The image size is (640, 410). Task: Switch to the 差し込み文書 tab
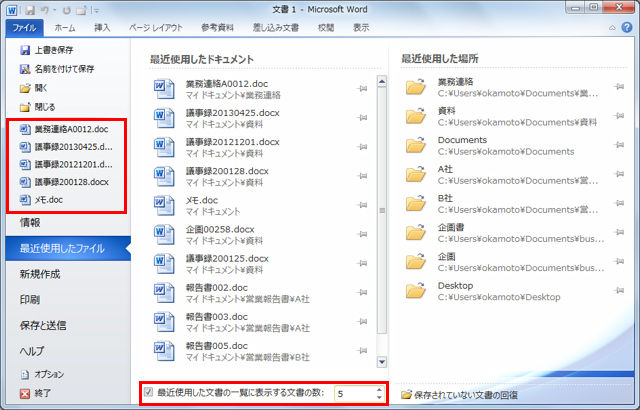(x=276, y=28)
